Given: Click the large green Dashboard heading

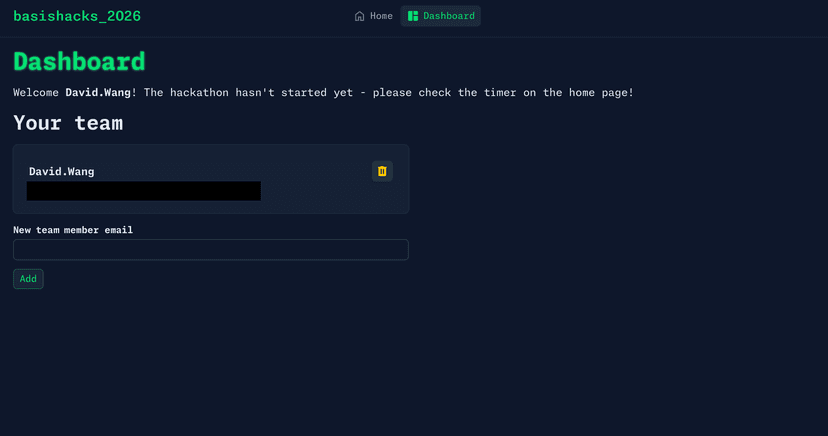Looking at the screenshot, I should (x=79, y=61).
